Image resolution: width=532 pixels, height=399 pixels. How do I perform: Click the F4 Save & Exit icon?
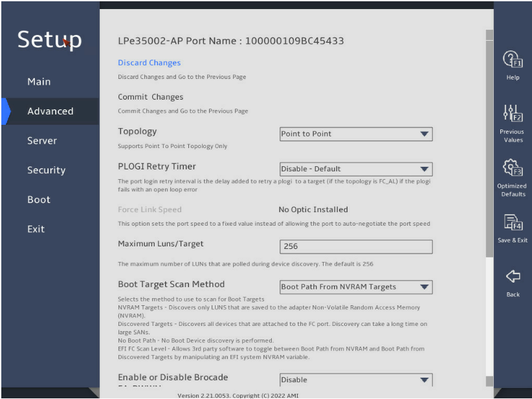coord(513,222)
